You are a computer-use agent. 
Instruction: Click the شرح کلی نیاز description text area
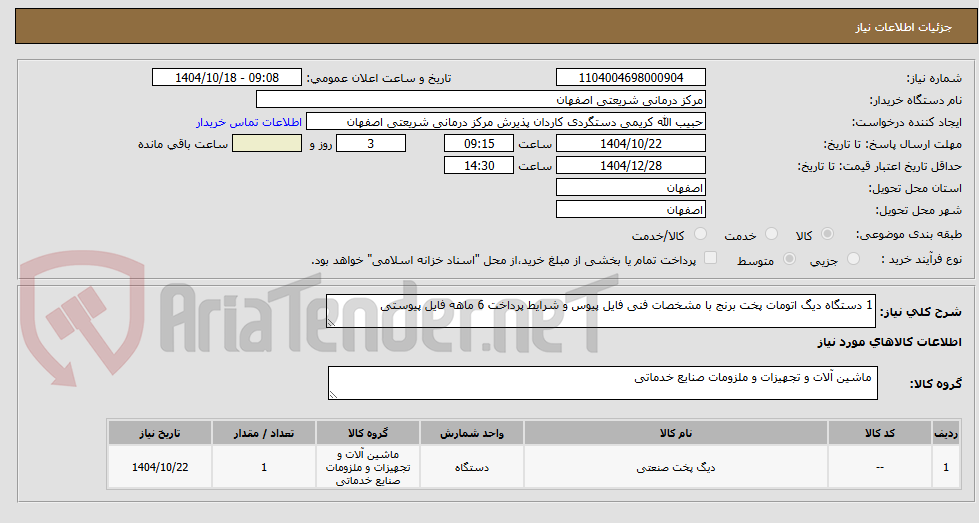(x=601, y=311)
